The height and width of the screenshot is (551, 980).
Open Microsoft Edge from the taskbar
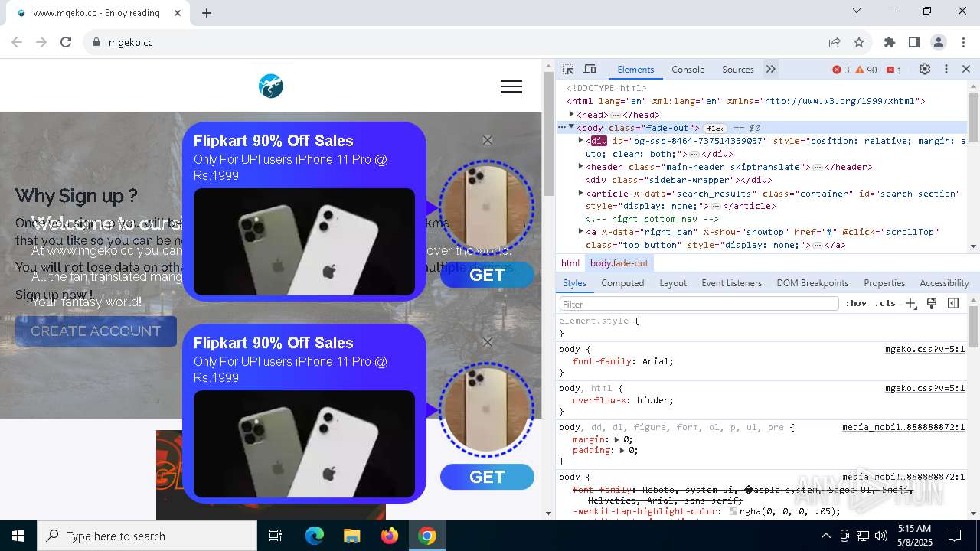(315, 536)
